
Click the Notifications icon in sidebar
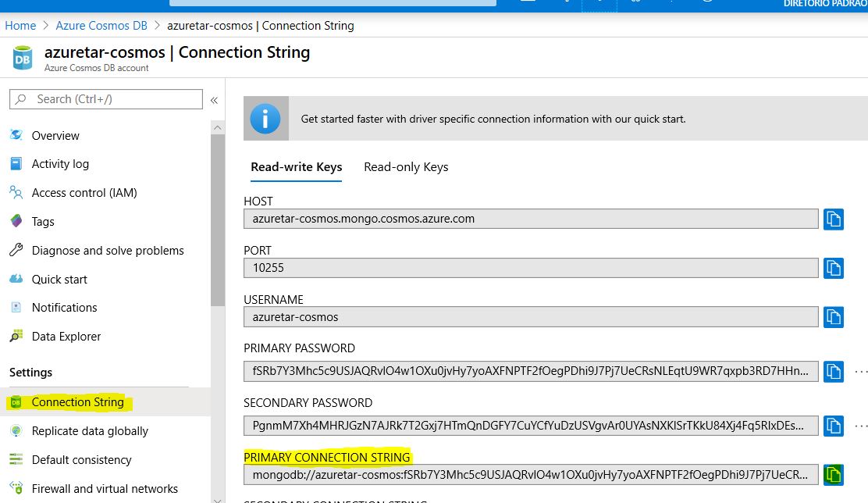coord(16,307)
